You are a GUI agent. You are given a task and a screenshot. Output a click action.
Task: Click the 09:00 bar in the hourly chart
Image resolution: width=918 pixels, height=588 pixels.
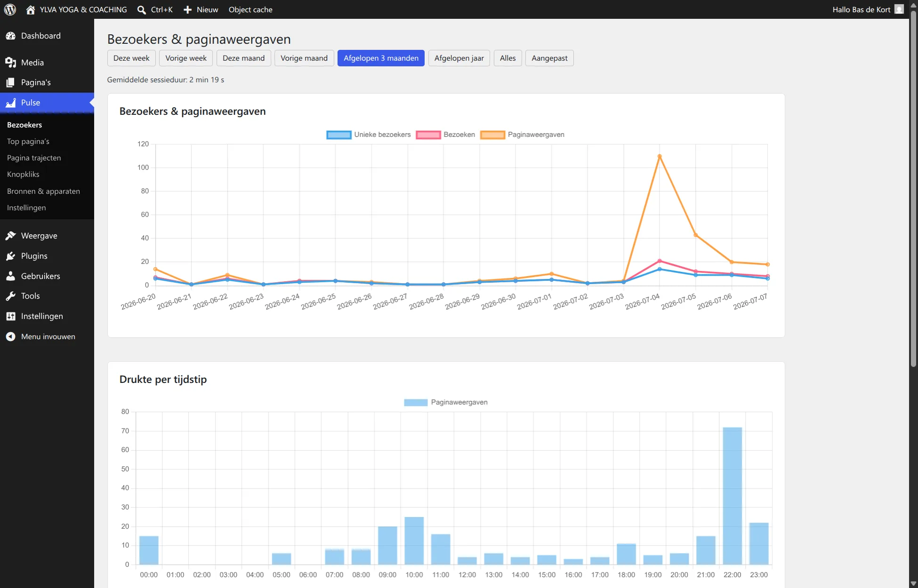387,546
